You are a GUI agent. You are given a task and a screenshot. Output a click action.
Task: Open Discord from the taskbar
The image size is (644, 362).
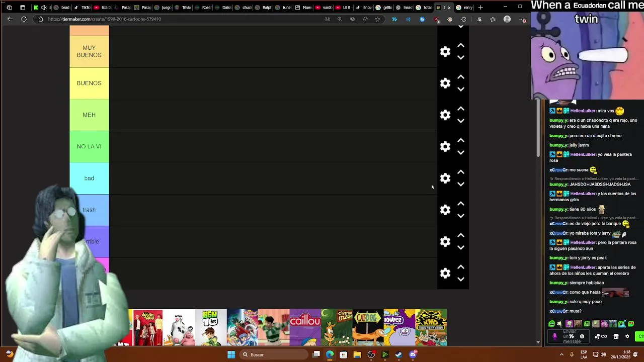tap(413, 354)
